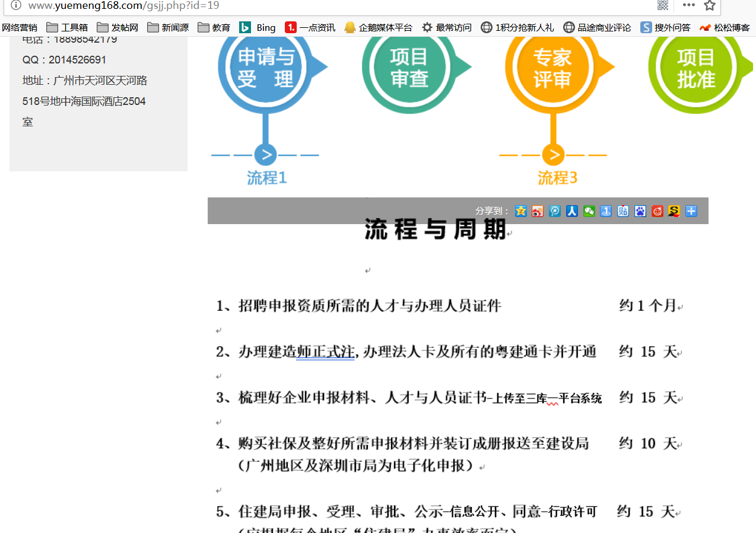Bookmark this page with star icon
This screenshot has width=756, height=533.
point(709,5)
